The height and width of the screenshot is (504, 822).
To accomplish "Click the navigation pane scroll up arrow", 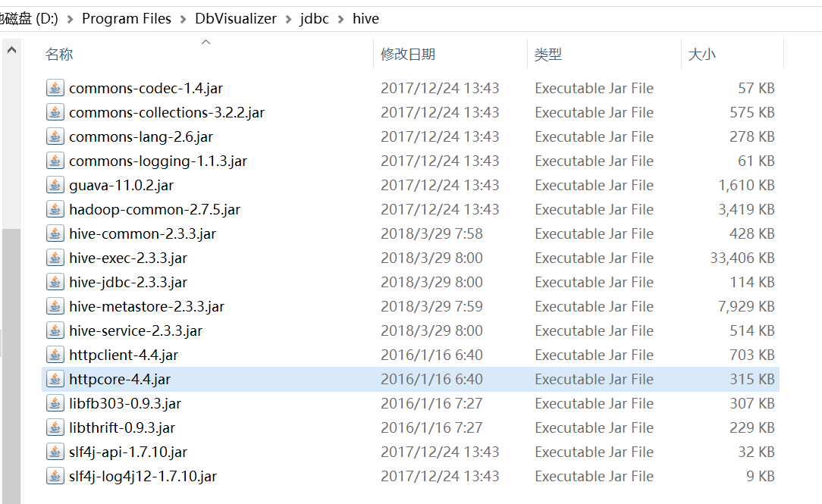I will pyautogui.click(x=11, y=50).
